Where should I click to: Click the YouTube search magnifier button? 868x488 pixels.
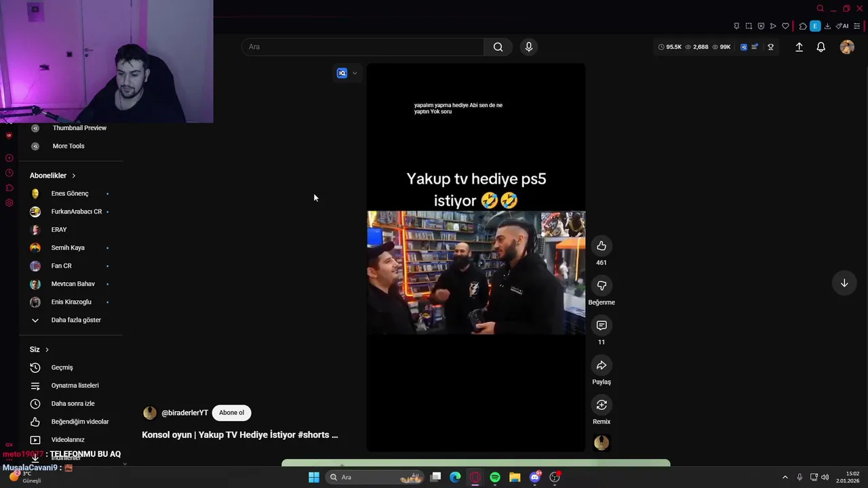[498, 47]
